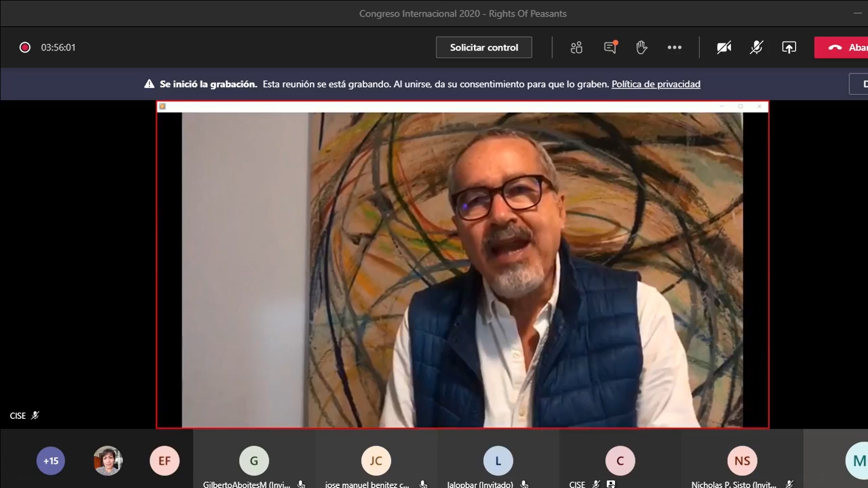Open the Política de privacidad link
Screen dimensions: 868x488
656,84
